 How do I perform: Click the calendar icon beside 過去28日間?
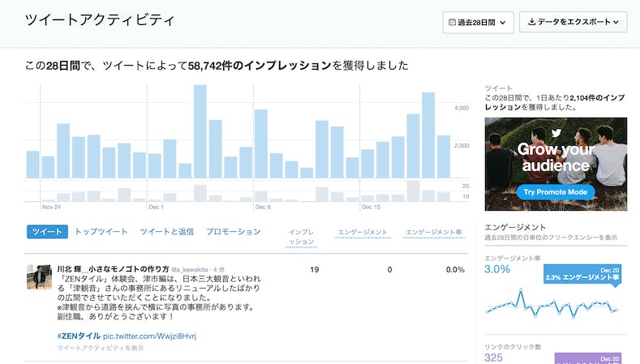tap(453, 22)
